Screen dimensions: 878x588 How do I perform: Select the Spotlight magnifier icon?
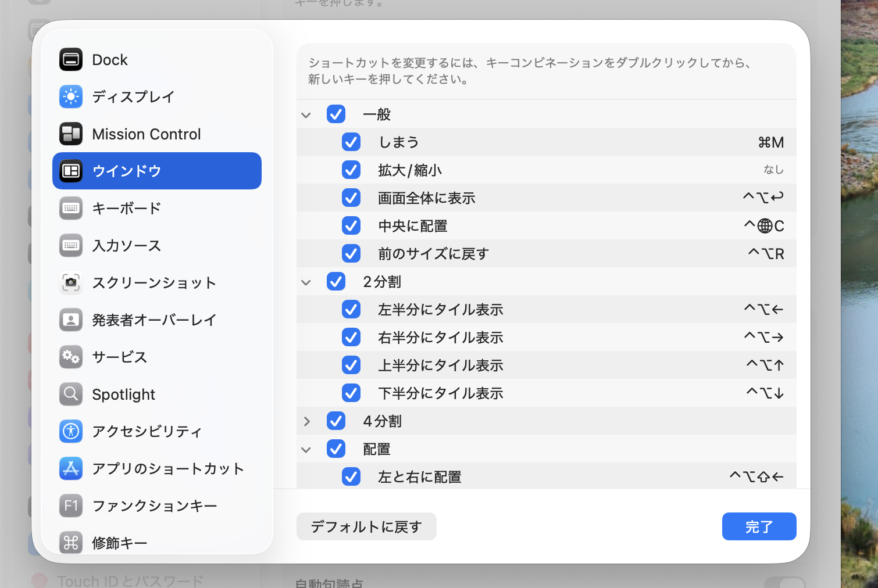coord(71,395)
